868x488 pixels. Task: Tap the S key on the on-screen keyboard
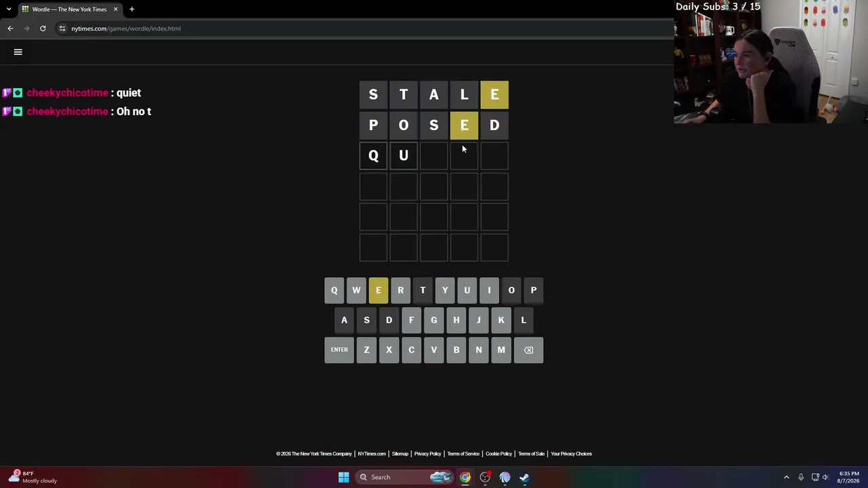click(367, 320)
